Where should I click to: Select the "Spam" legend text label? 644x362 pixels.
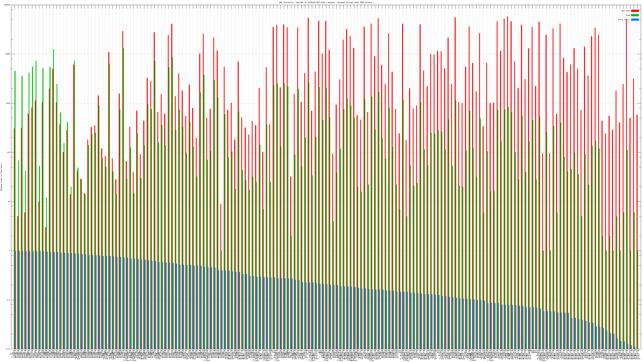click(628, 15)
